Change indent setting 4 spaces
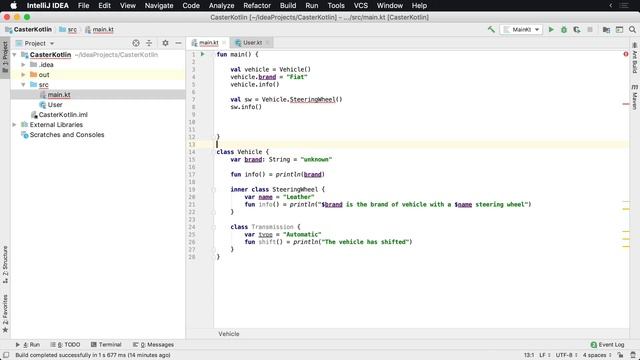The width and height of the screenshot is (640, 360). click(597, 355)
